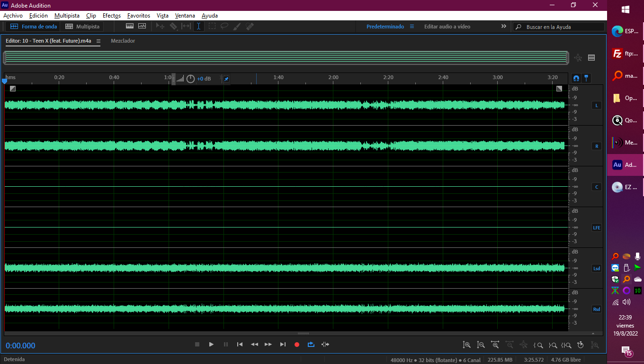
Task: Open the FileZilla taskbar item
Action: click(626, 54)
